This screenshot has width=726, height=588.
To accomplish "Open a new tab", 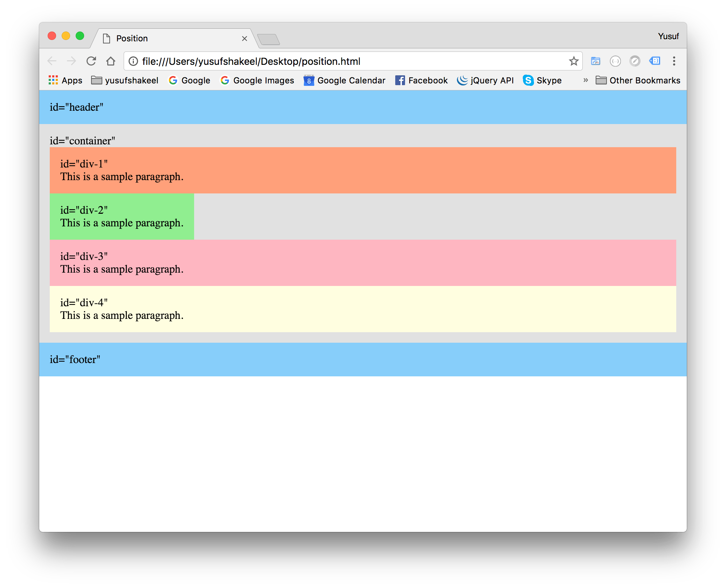I will tap(268, 39).
